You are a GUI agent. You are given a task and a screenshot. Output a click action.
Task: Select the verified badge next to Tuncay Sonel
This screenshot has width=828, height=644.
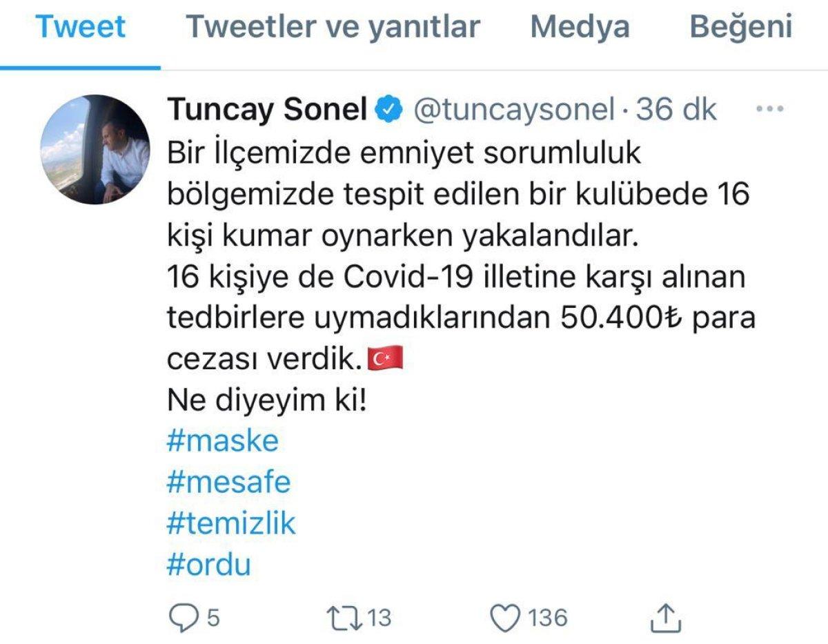(x=387, y=108)
